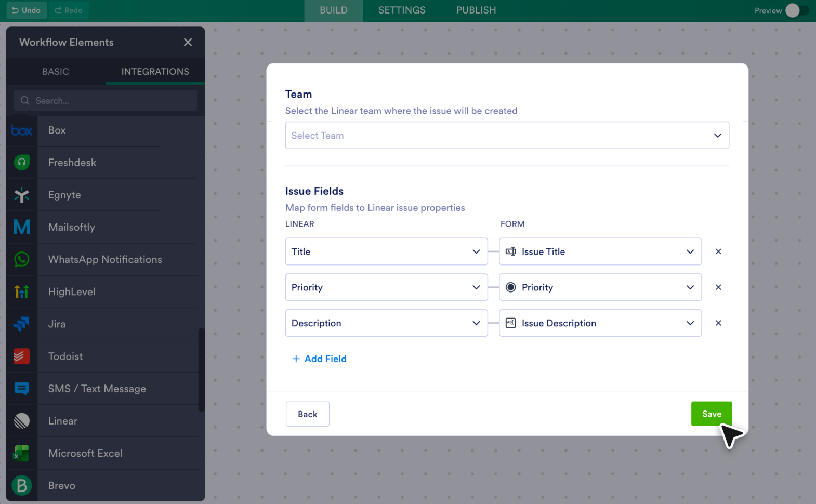Click the Freshdesk headset icon

(x=22, y=163)
